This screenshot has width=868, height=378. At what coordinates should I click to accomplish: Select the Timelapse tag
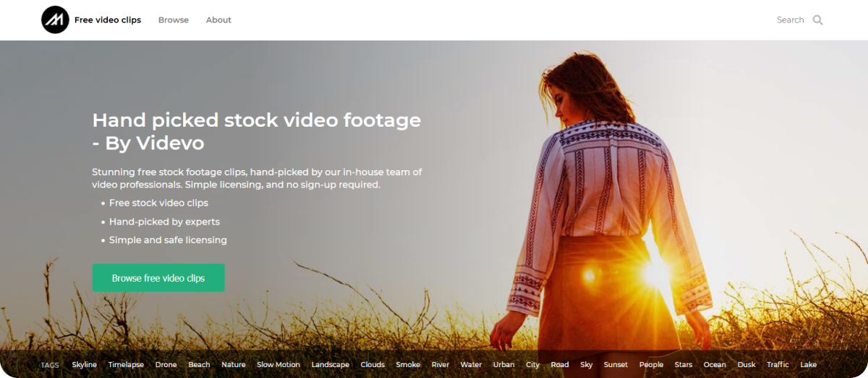pos(126,365)
